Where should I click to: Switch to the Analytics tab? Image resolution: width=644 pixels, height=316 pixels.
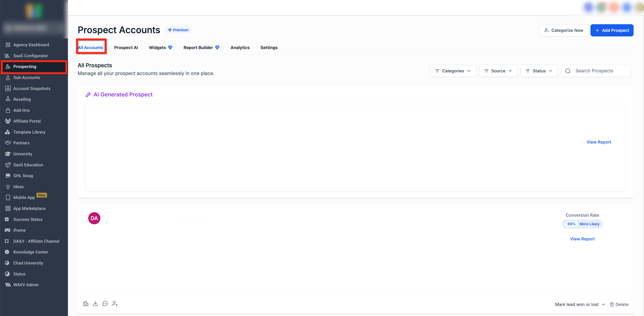click(x=240, y=47)
